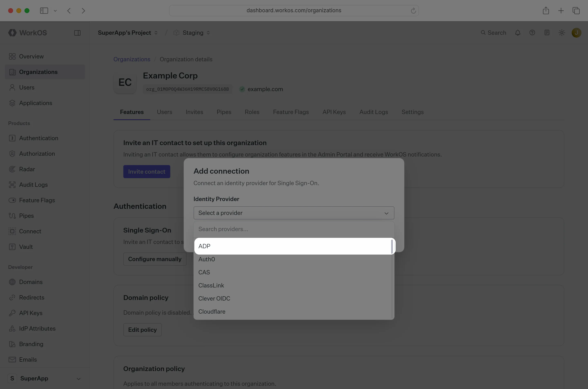Click the Edit policy button
Viewport: 588px width, 389px height.
point(142,330)
